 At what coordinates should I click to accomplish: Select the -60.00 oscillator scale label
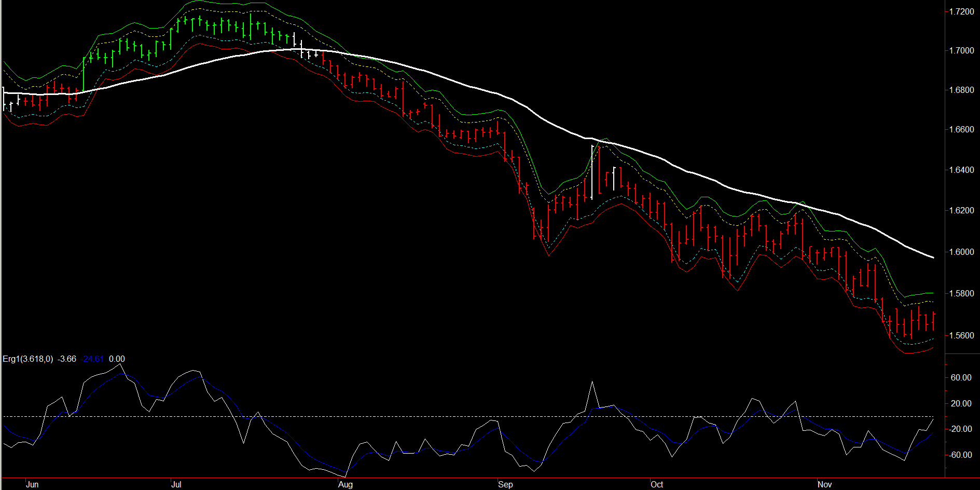[x=960, y=455]
